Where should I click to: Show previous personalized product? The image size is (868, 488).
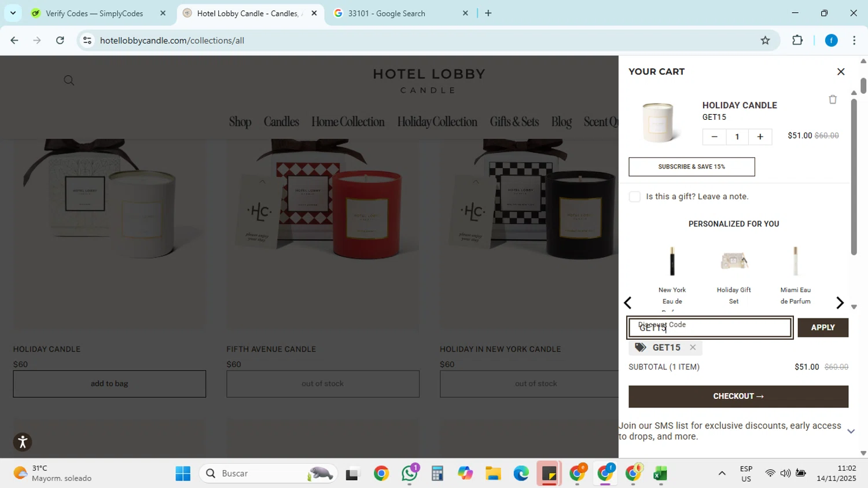tap(628, 303)
